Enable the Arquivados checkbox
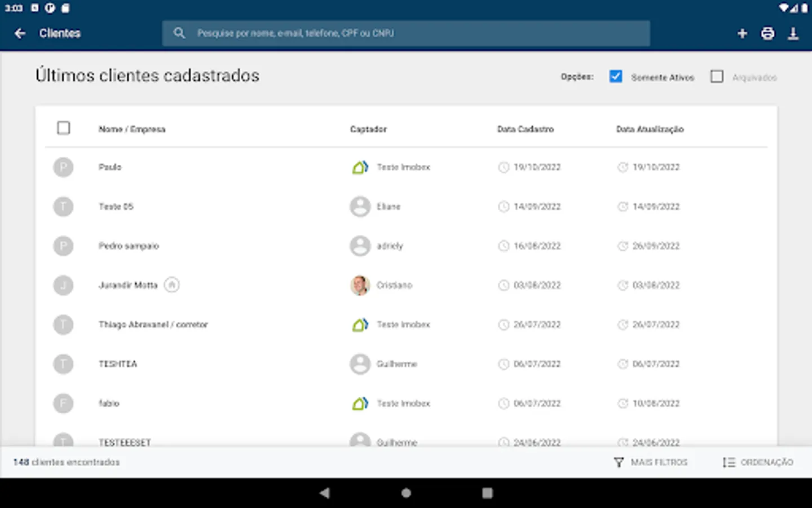This screenshot has height=508, width=812. pos(717,76)
